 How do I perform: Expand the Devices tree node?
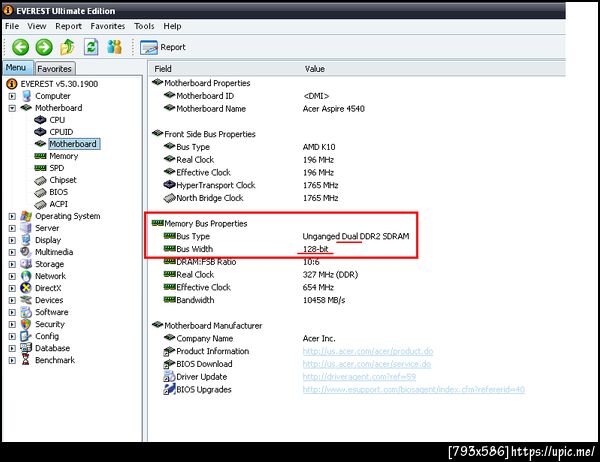[x=12, y=300]
